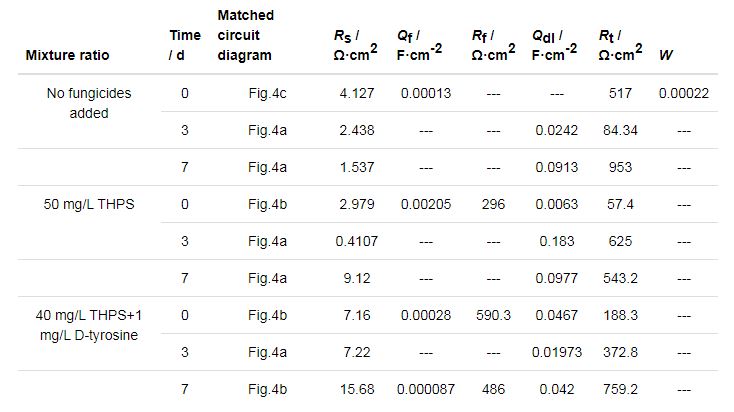734x412 pixels.
Task: Select the Rs value 15.68
Action: pyautogui.click(x=355, y=388)
